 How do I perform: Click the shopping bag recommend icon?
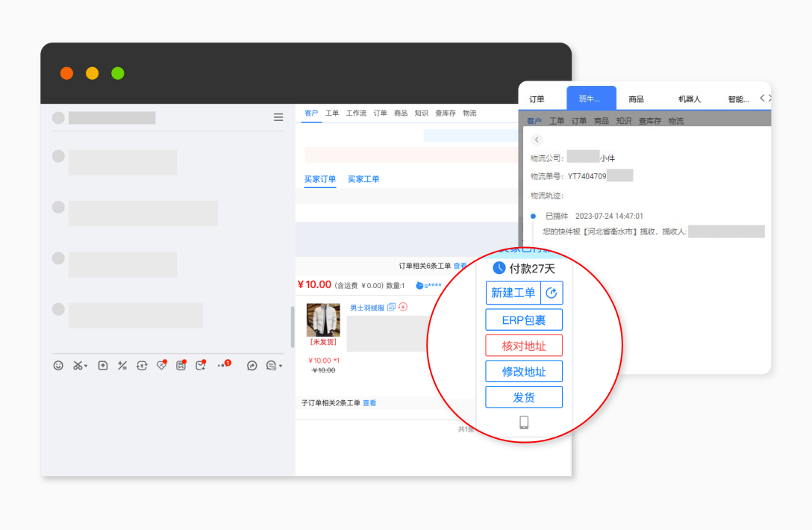click(201, 365)
